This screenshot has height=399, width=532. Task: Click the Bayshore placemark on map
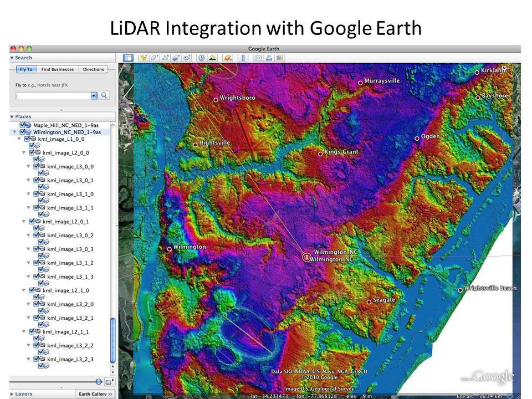point(478,98)
